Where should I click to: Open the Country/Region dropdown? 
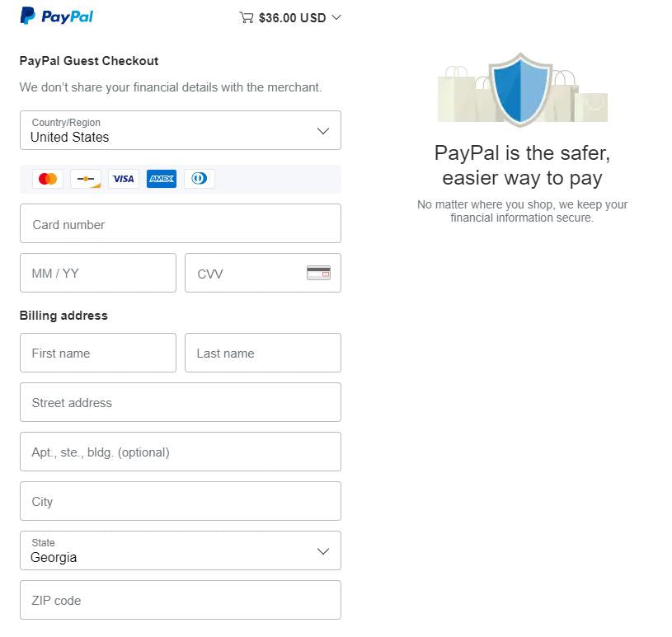[x=181, y=130]
